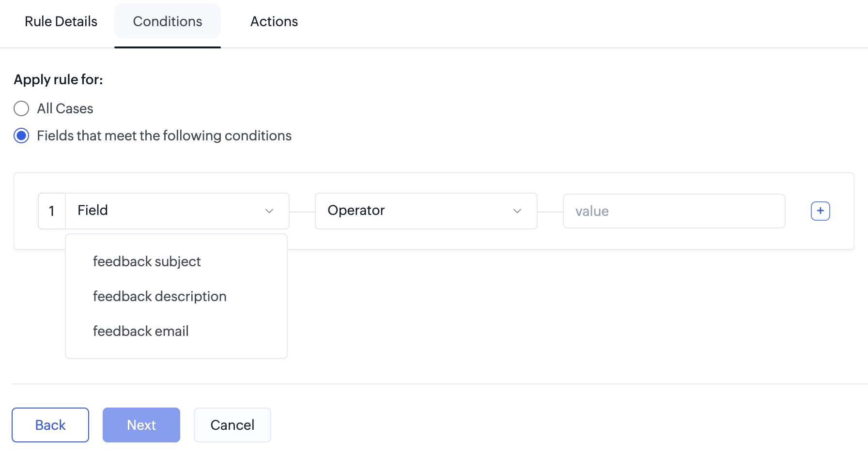Add a new condition with the plus icon

pyautogui.click(x=820, y=211)
